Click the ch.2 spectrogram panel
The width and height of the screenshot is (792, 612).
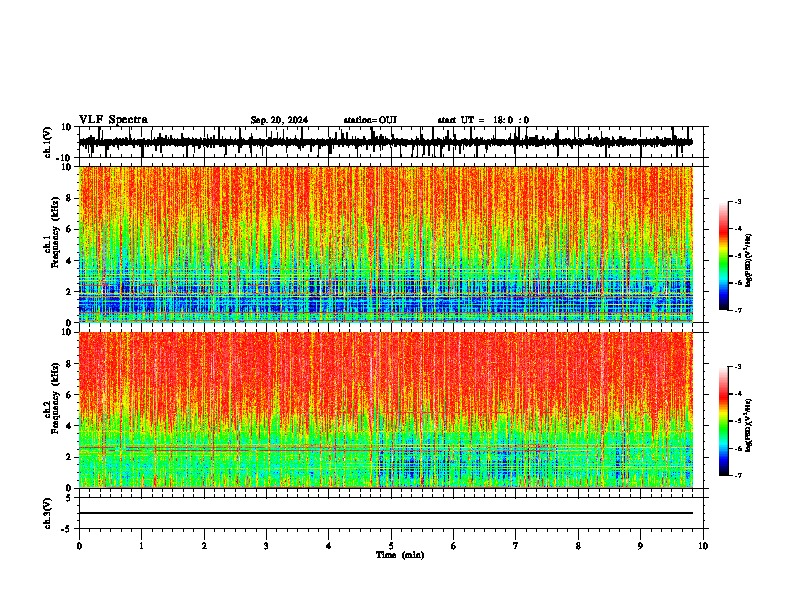[386, 410]
